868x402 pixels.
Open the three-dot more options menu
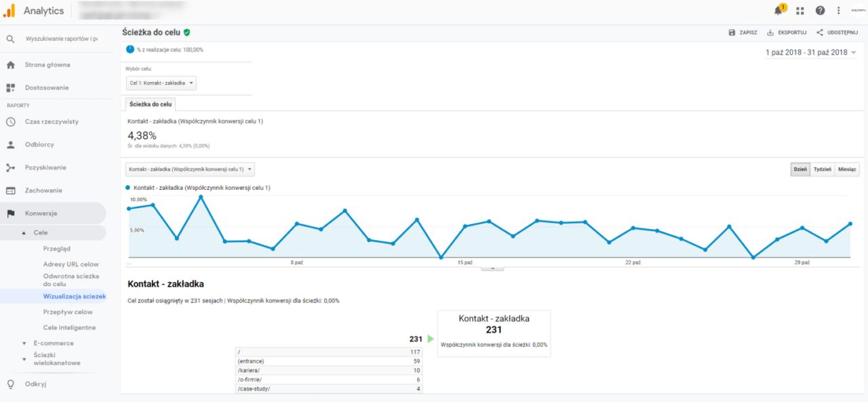coord(839,11)
